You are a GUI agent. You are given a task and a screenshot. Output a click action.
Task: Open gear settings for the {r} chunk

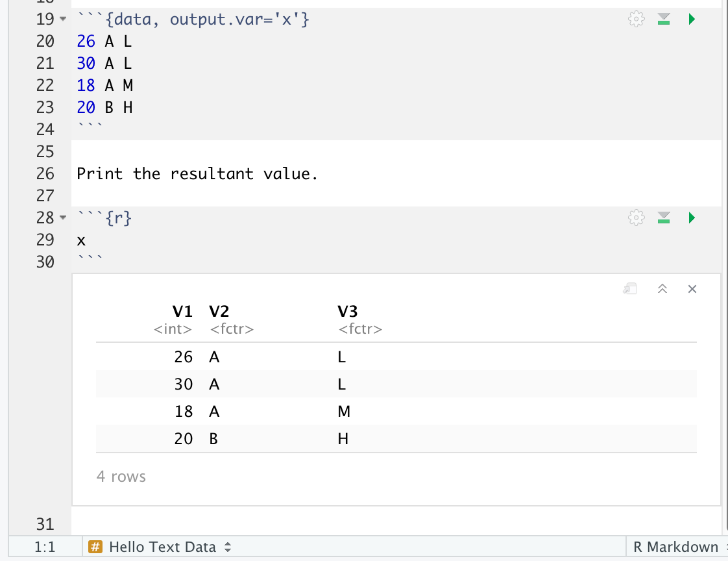click(637, 218)
